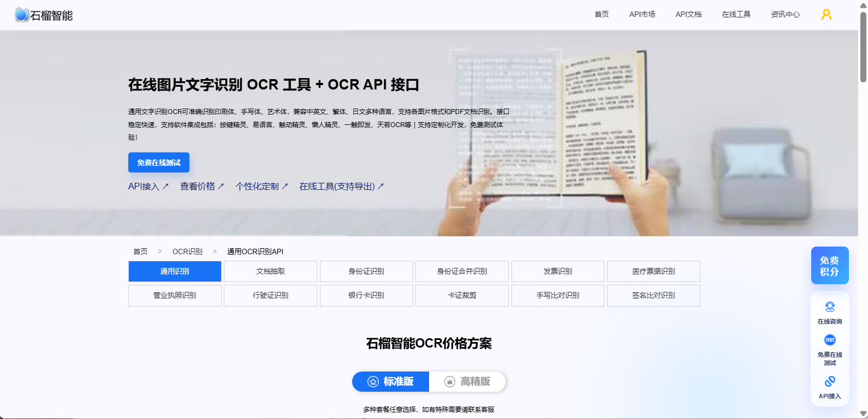
Task: Click the 石榴智能 logo
Action: click(x=44, y=15)
